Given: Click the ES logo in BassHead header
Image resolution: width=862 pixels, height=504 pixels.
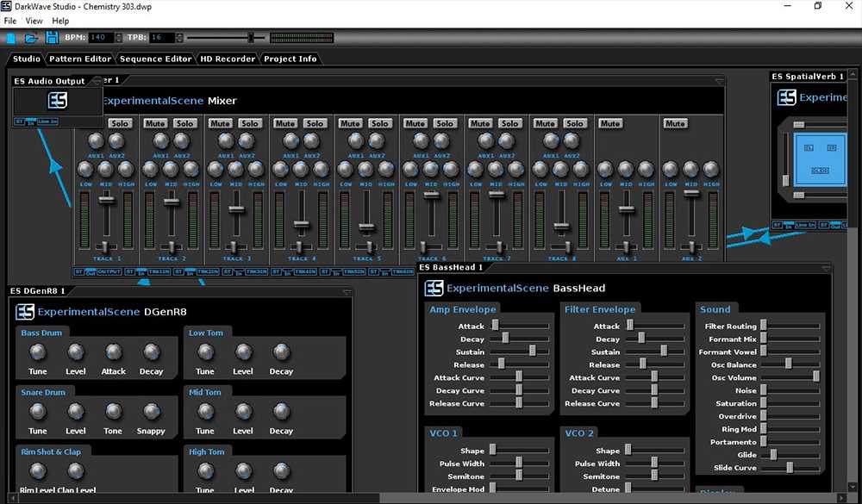Looking at the screenshot, I should pyautogui.click(x=434, y=288).
